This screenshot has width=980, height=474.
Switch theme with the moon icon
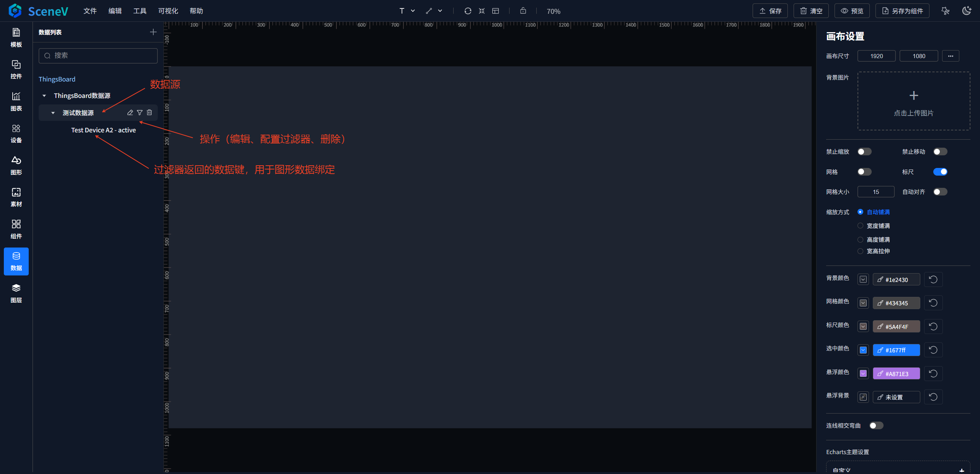point(967,11)
